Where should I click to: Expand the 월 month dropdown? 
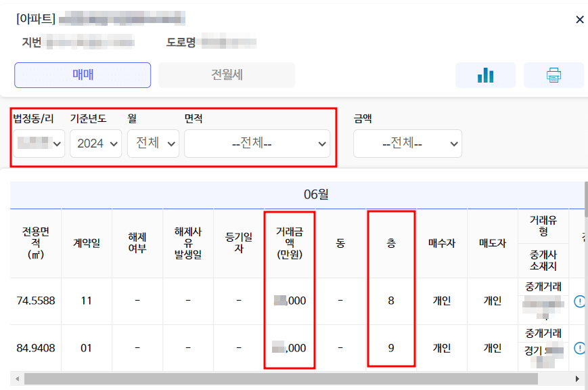153,144
